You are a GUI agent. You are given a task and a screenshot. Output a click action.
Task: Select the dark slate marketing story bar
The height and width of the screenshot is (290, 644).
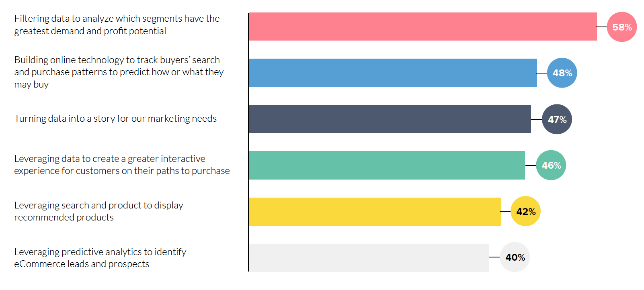[390, 119]
